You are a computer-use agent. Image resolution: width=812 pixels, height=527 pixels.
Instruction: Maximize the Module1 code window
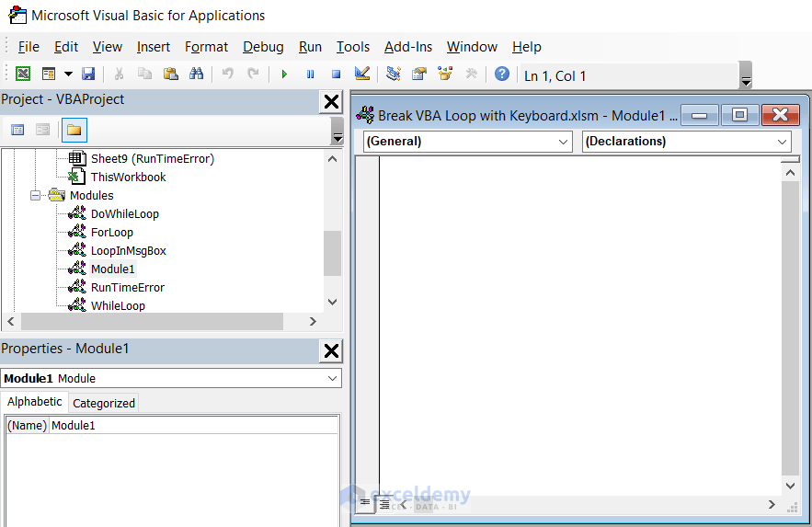[x=739, y=115]
